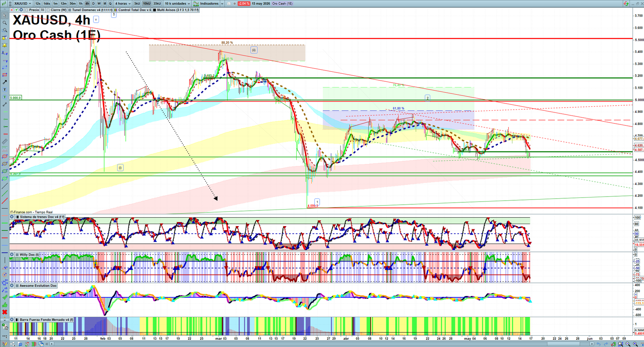Toggle Willy Doc indicator visibility box

[17, 255]
